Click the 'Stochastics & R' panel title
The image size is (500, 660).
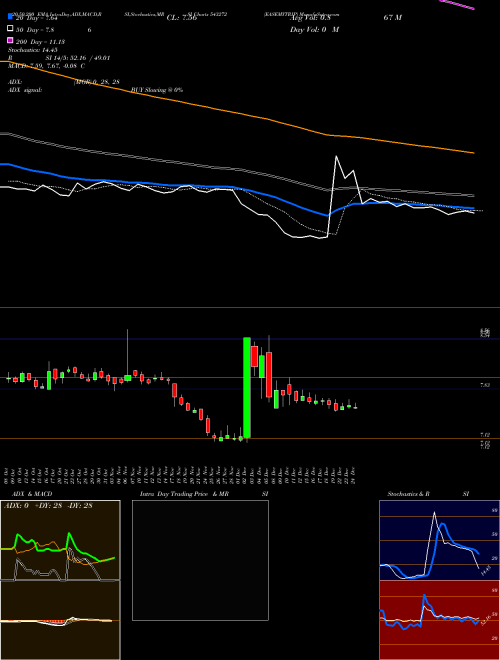(409, 494)
